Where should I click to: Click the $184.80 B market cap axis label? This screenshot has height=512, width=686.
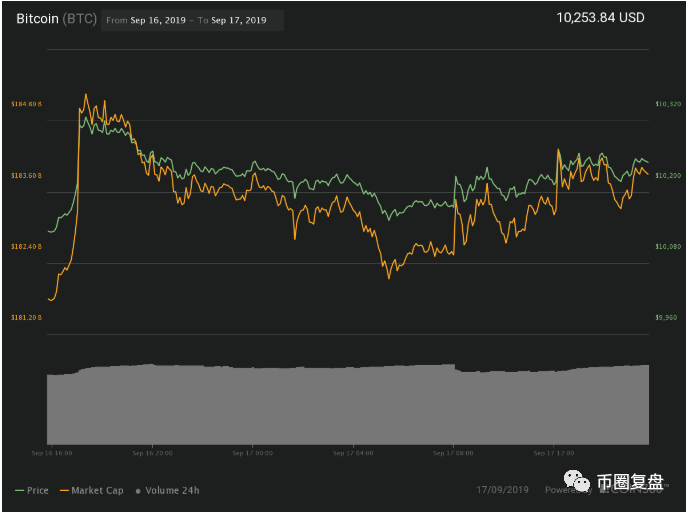click(25, 104)
